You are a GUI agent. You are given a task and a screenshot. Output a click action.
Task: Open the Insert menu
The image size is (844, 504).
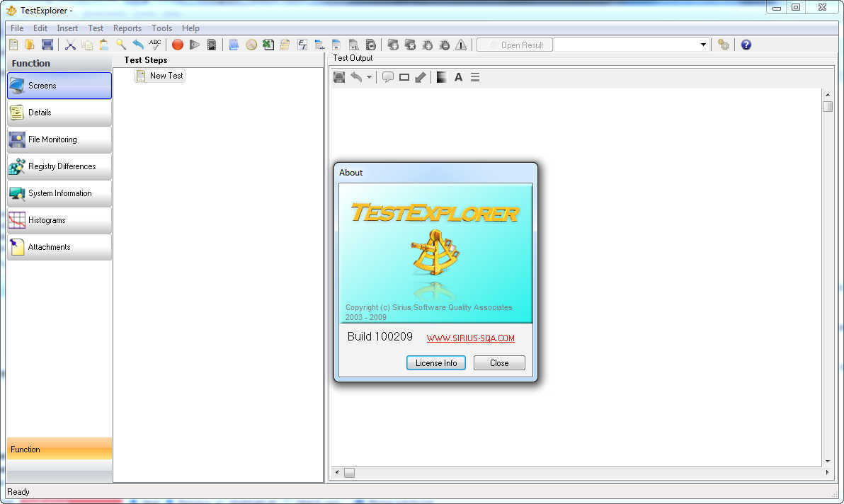pyautogui.click(x=67, y=28)
